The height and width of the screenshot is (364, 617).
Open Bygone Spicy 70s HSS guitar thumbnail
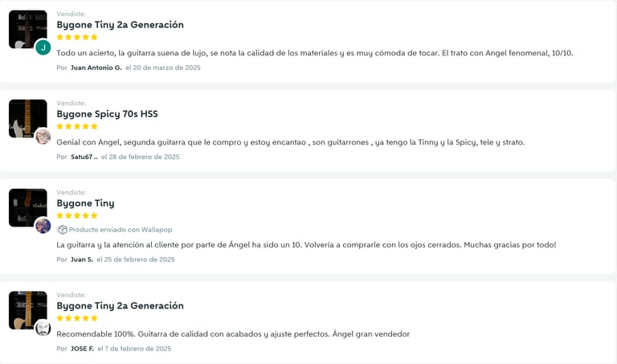[27, 118]
